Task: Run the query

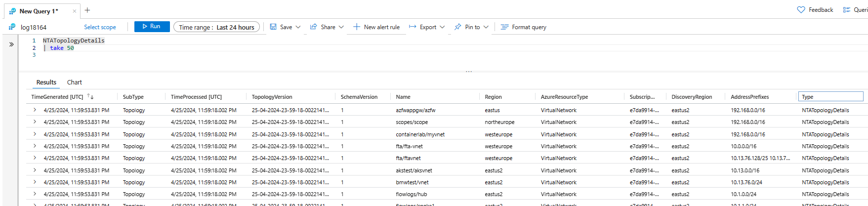Action: click(152, 27)
